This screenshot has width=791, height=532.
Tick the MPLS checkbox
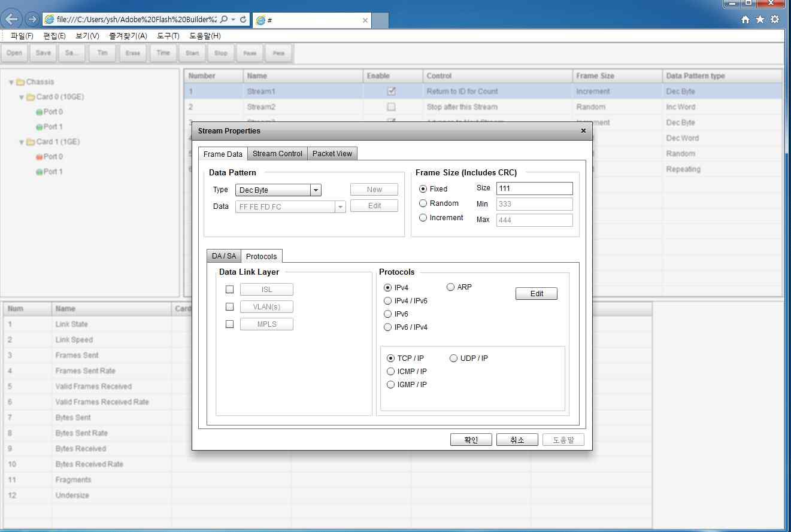click(x=229, y=324)
